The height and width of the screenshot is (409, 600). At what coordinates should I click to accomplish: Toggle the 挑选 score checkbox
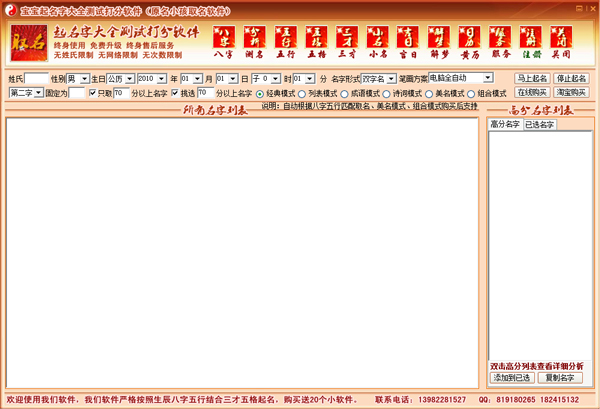pos(176,93)
